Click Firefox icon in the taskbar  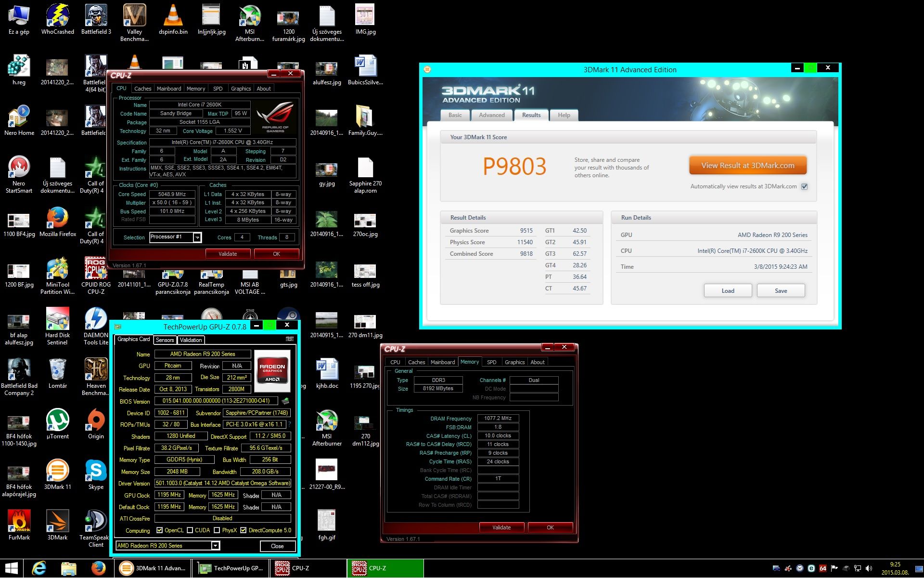[99, 568]
